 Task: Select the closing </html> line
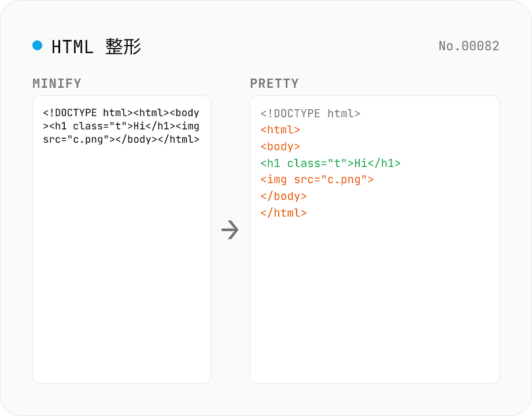point(284,213)
